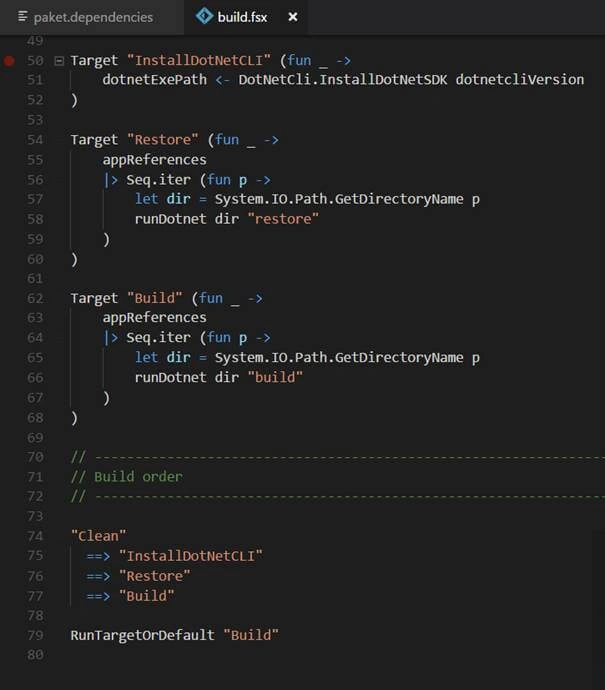Click the "Build" string on line 77

pyautogui.click(x=147, y=596)
